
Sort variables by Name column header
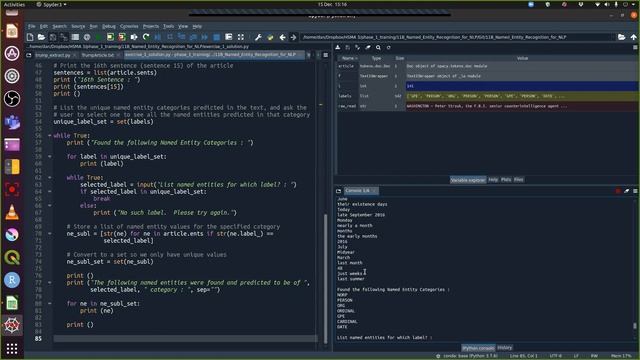tap(348, 58)
